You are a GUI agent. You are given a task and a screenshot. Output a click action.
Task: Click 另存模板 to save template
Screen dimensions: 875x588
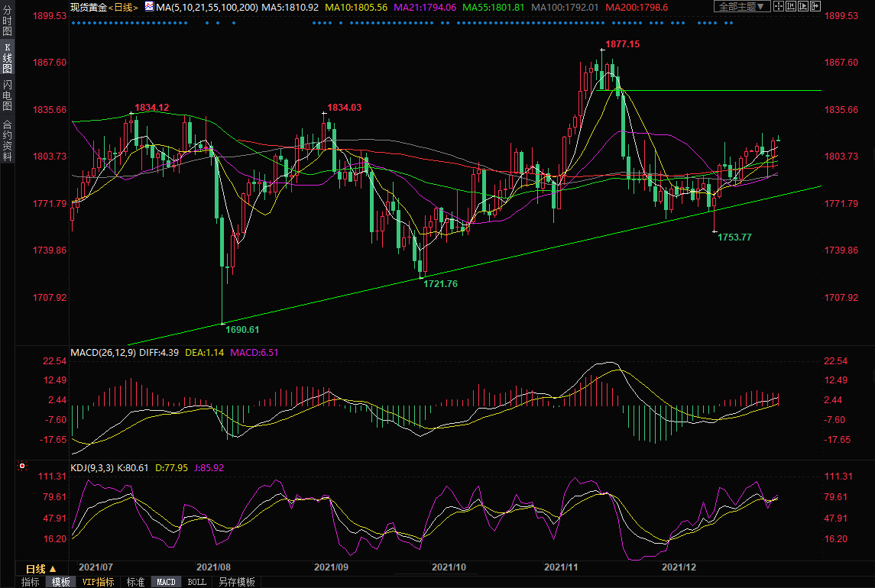click(237, 582)
